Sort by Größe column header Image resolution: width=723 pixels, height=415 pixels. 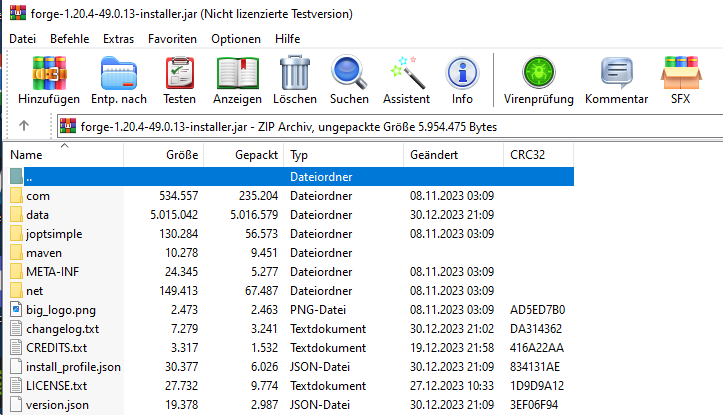pos(164,155)
